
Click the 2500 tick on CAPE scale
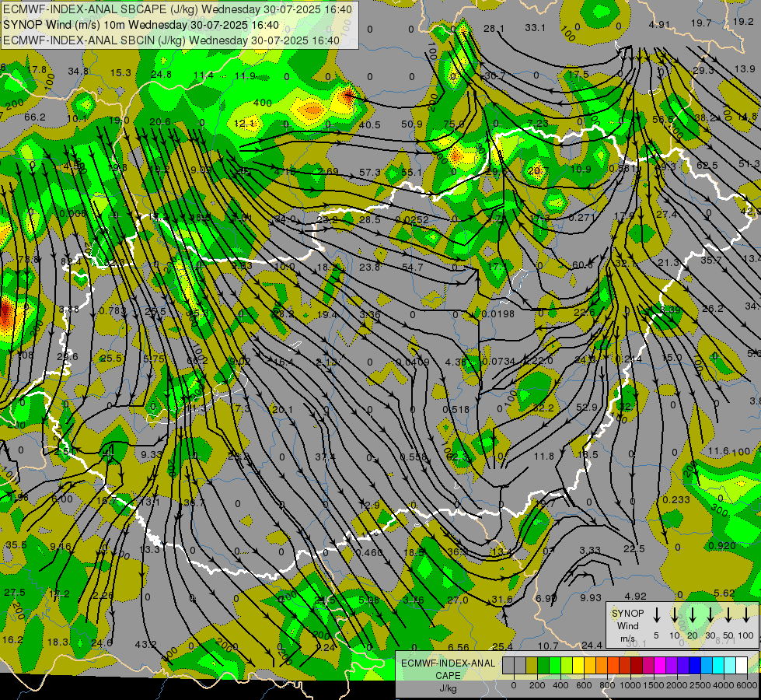click(701, 685)
